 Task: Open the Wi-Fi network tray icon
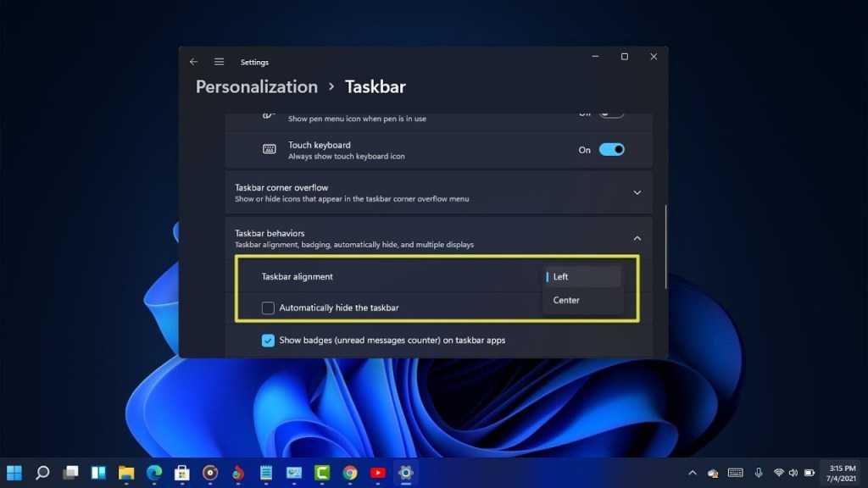pos(779,473)
